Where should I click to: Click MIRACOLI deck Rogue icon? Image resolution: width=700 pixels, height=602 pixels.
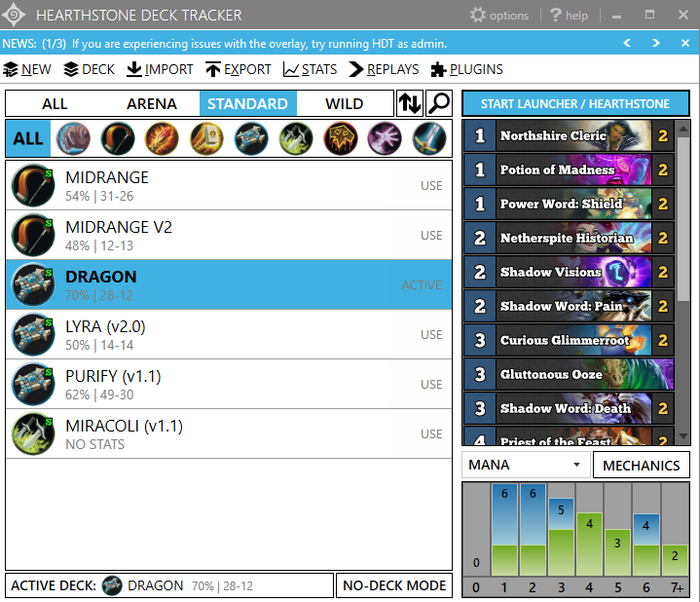(33, 433)
